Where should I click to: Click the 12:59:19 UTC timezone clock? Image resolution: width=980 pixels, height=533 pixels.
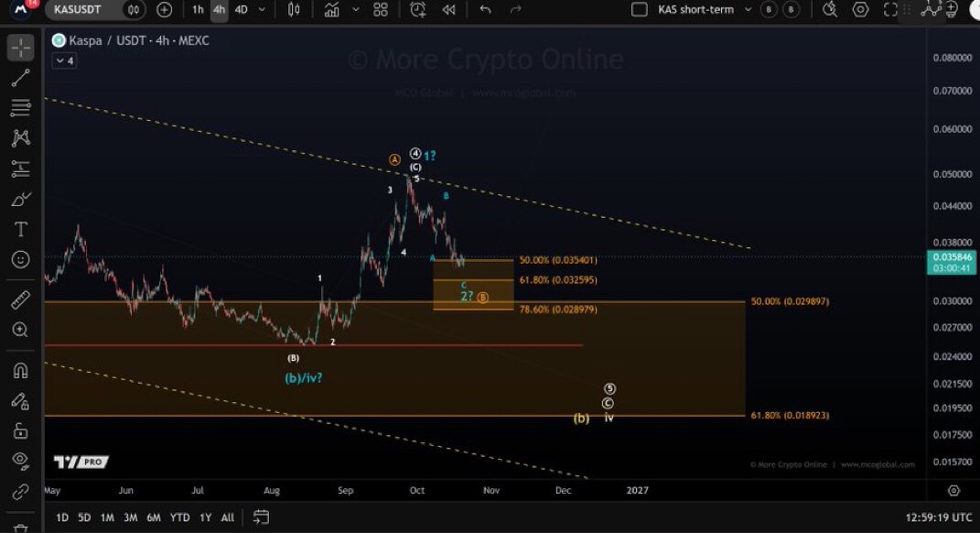coord(939,517)
